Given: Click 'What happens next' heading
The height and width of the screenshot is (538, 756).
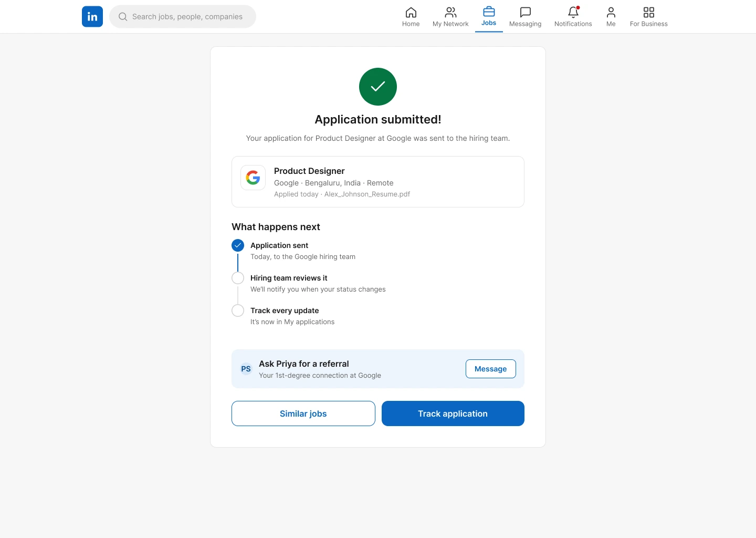Looking at the screenshot, I should [x=276, y=227].
